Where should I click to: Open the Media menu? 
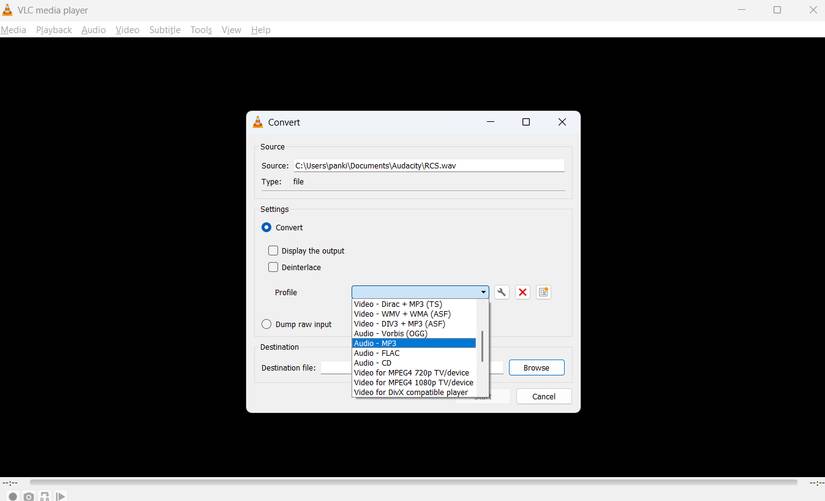click(x=14, y=30)
